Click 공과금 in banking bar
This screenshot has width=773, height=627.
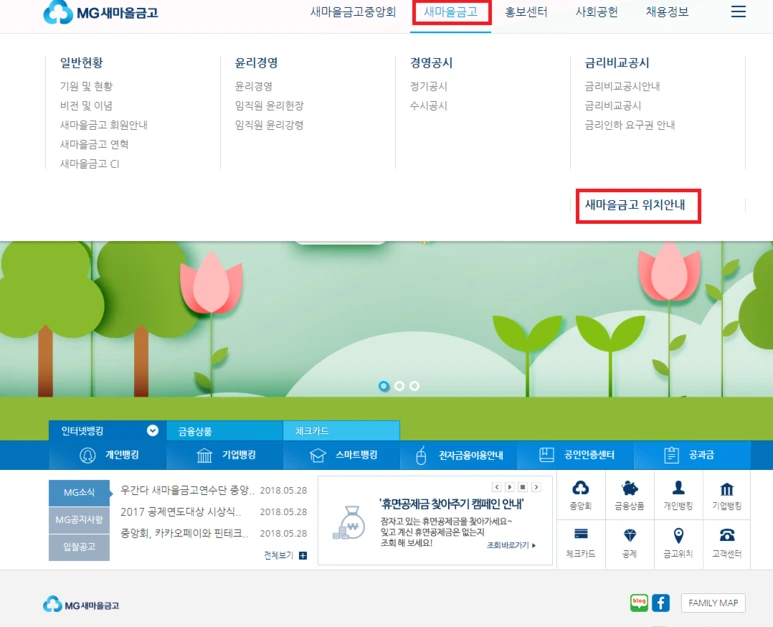(x=693, y=455)
